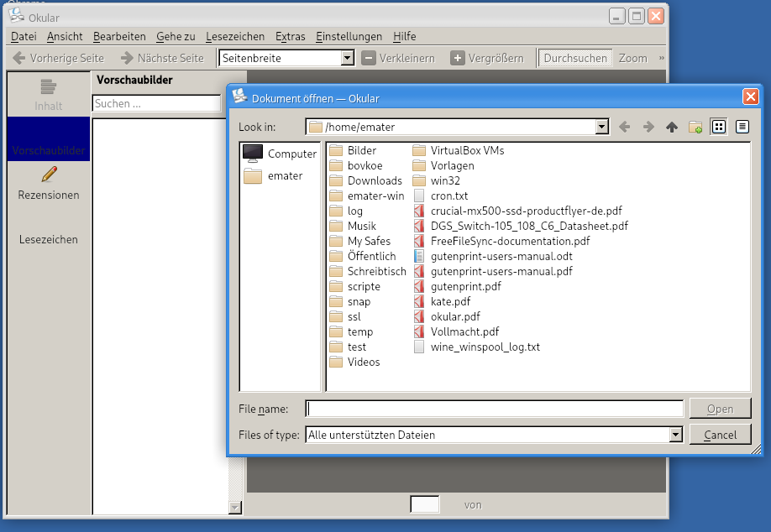Switch to detail view mode
This screenshot has width=771, height=532.
click(x=742, y=127)
